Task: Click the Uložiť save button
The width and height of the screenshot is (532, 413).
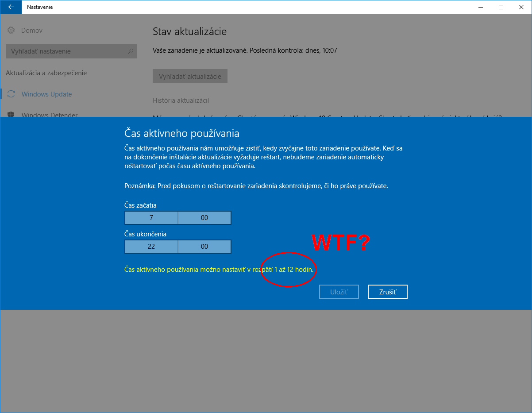Action: tap(339, 292)
